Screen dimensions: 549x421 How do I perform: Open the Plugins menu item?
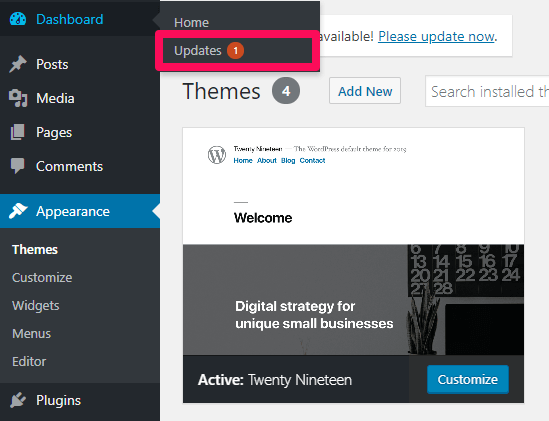(x=80, y=400)
